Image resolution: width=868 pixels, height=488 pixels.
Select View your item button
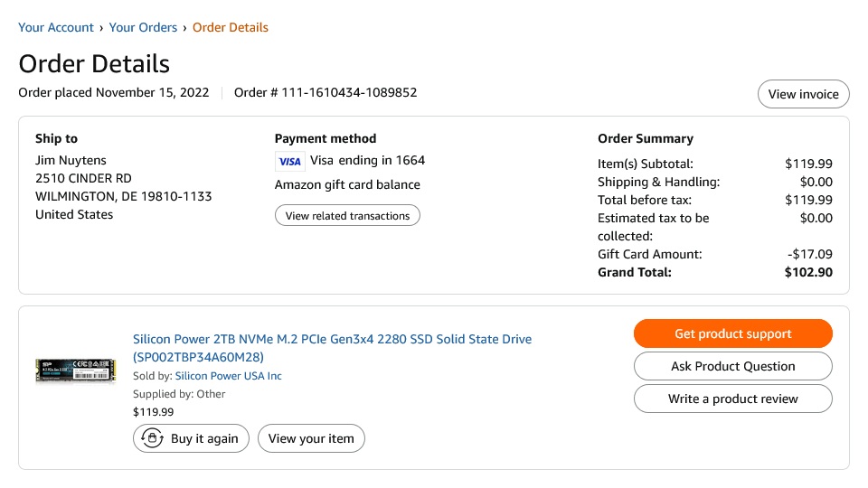[311, 438]
